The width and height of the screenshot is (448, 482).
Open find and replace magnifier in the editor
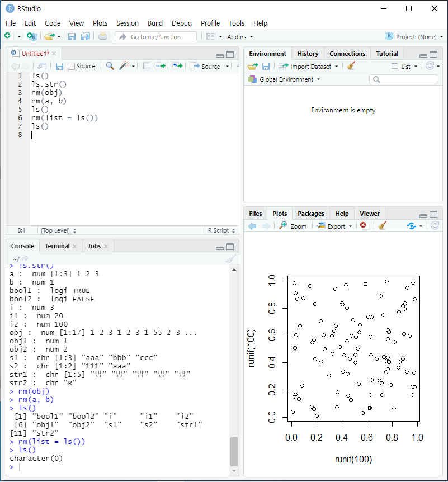(x=110, y=66)
